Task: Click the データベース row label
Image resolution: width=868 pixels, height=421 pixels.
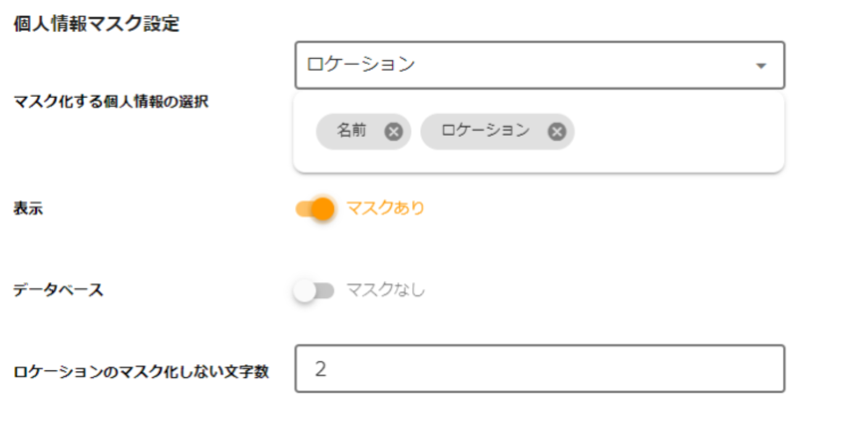Action: click(x=58, y=290)
